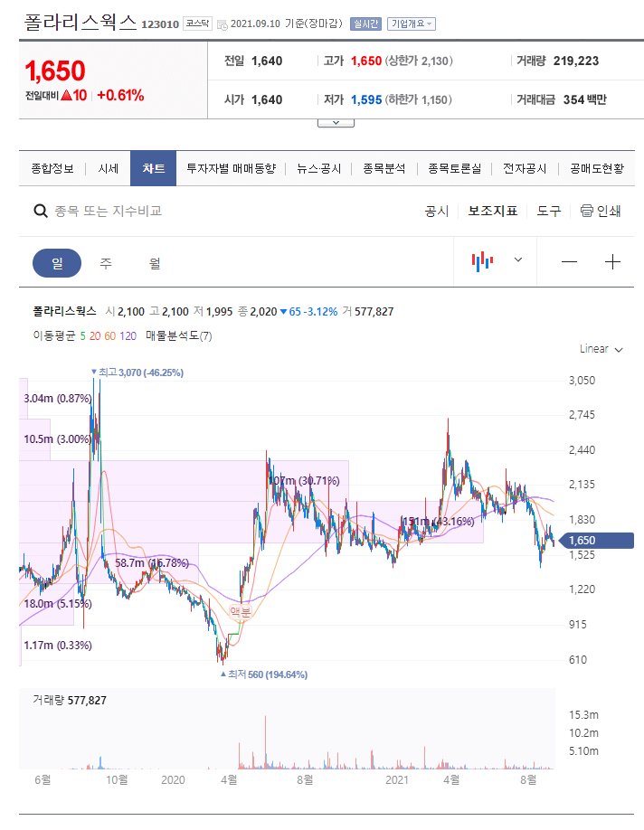Click 시가 1,640 value

pos(267,99)
